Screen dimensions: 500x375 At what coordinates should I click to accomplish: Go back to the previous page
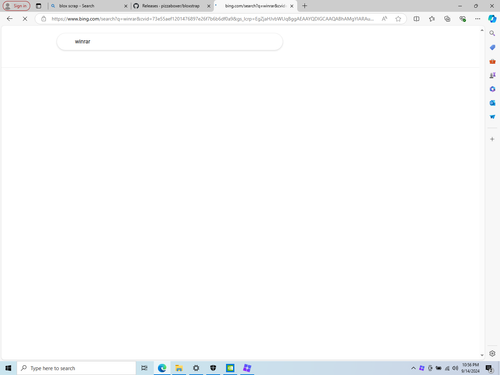(9, 19)
